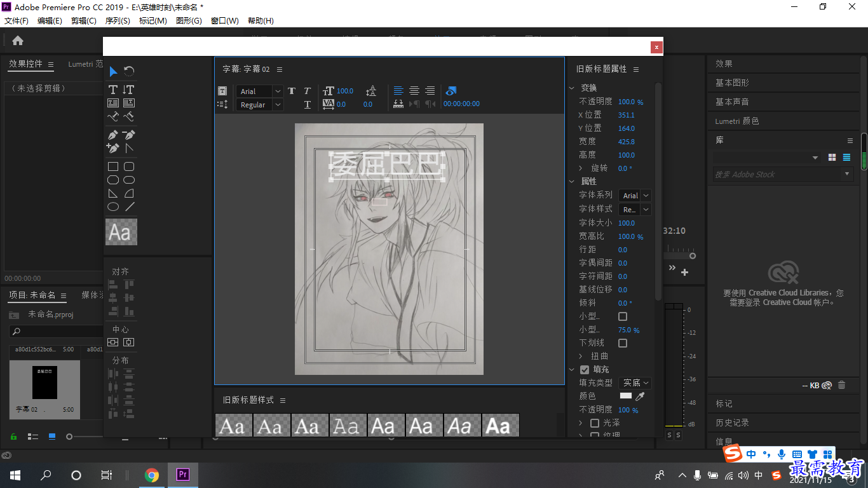
Task: Open 字体系列 dropdown in properties panel
Action: tap(635, 196)
